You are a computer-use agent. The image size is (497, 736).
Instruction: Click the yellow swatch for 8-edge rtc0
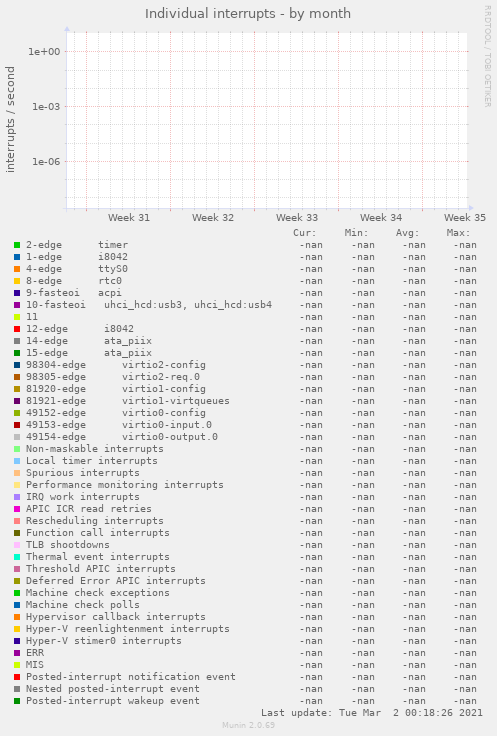(17, 281)
